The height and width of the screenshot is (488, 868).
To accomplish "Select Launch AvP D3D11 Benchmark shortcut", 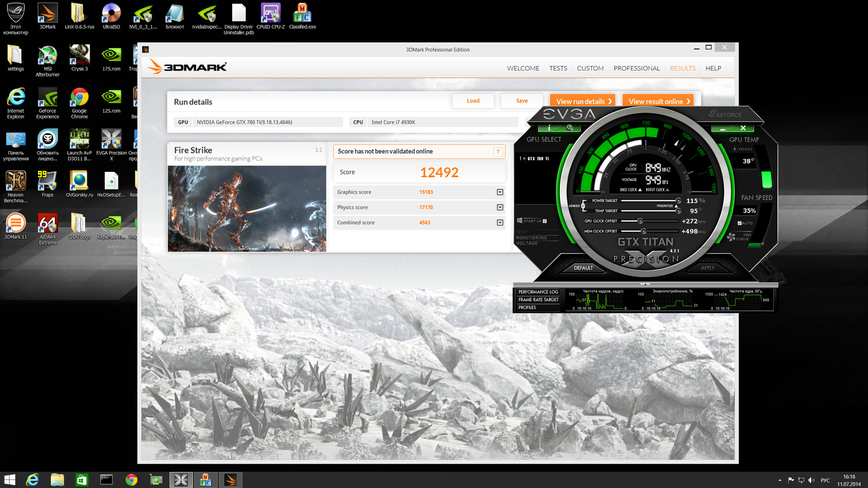I will pos(79,145).
